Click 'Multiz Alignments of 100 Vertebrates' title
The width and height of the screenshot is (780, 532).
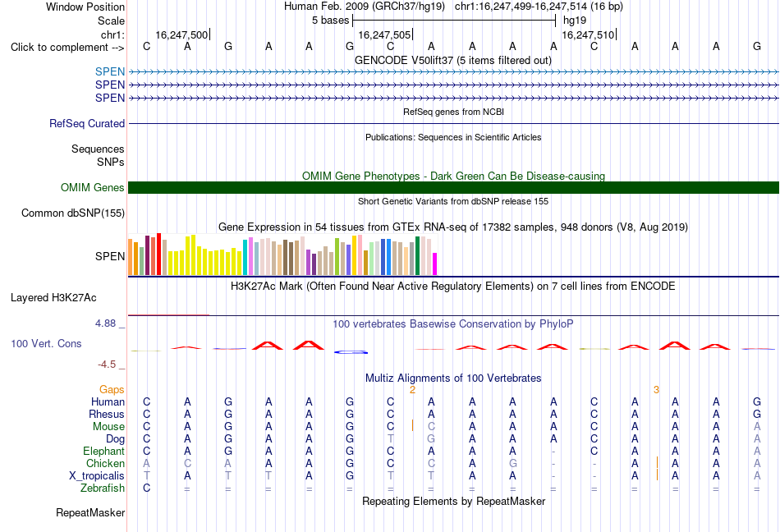pyautogui.click(x=453, y=378)
